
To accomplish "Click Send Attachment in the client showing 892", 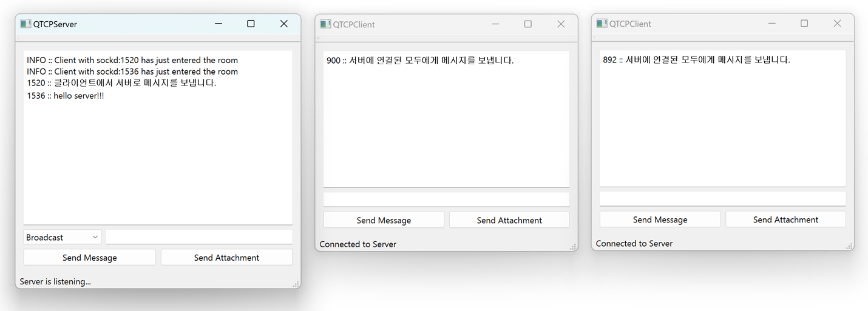I will click(x=785, y=219).
